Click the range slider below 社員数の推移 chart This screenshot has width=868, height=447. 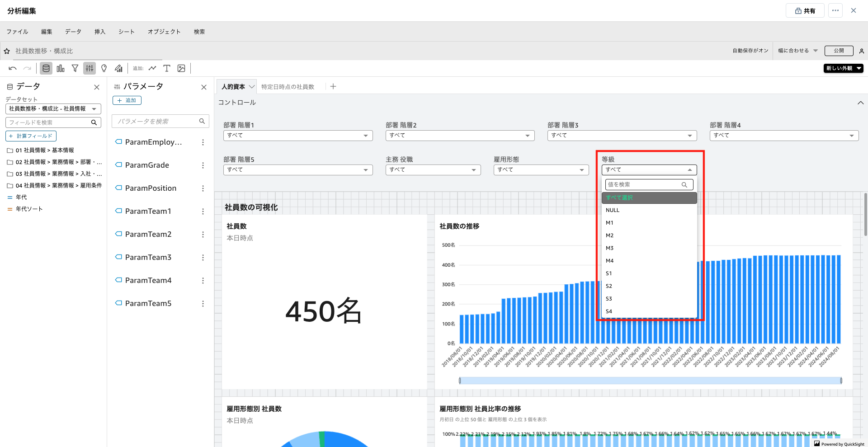click(x=650, y=381)
